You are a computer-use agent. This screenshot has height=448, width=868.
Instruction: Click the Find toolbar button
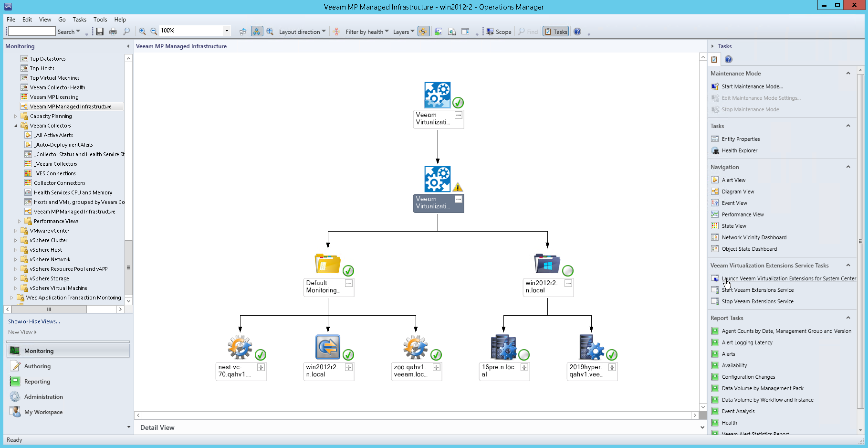(x=528, y=32)
